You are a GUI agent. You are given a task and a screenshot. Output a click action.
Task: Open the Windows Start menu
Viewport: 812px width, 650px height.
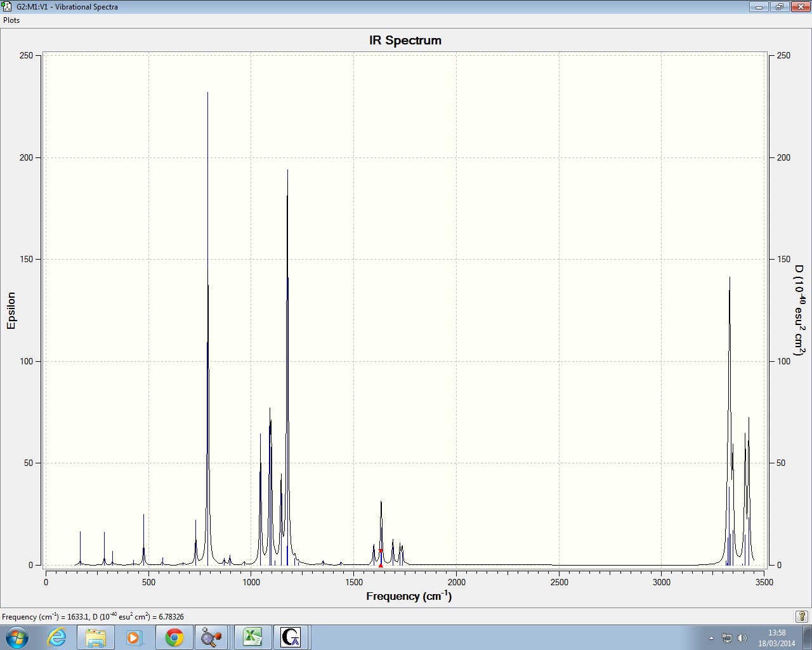pyautogui.click(x=16, y=637)
